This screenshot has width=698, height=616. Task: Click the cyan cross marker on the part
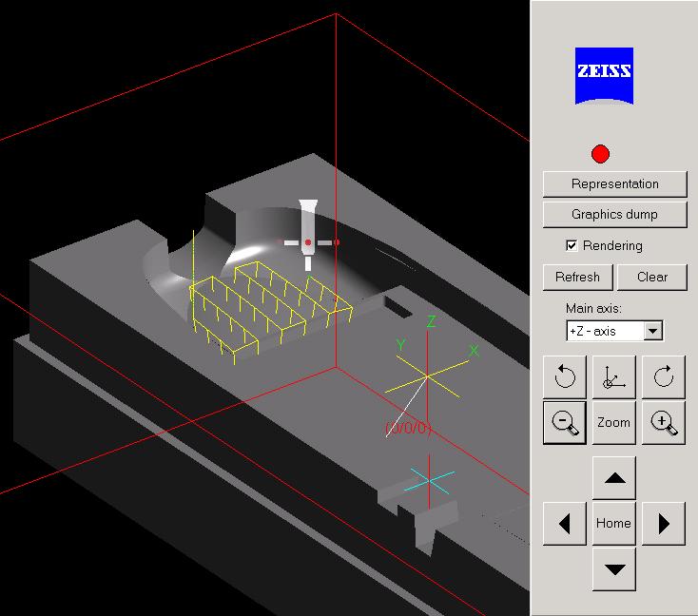pyautogui.click(x=430, y=482)
